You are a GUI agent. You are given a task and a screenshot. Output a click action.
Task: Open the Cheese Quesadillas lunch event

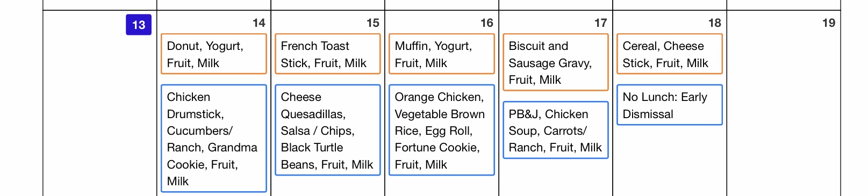click(x=328, y=130)
